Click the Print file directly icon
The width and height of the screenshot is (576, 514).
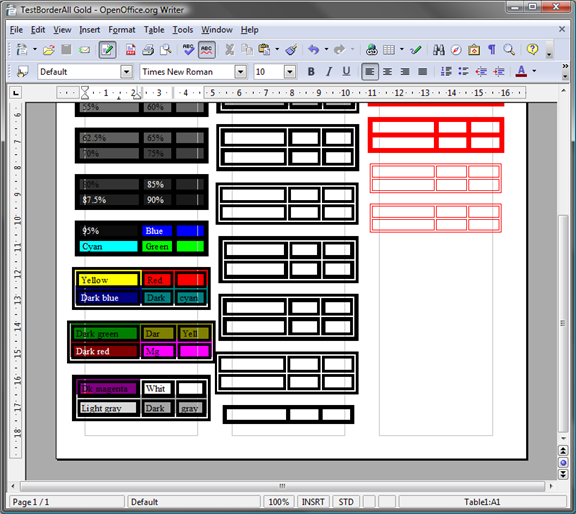148,50
